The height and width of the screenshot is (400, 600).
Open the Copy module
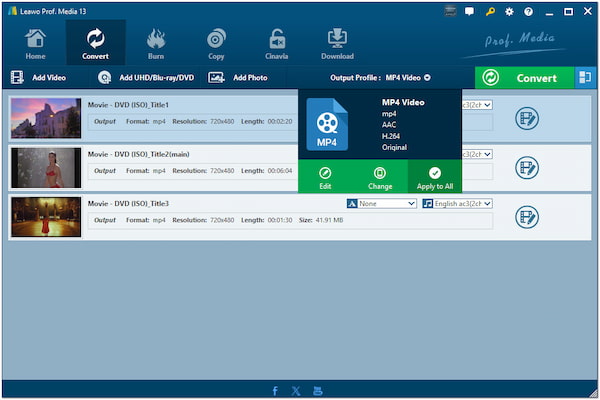pyautogui.click(x=216, y=44)
